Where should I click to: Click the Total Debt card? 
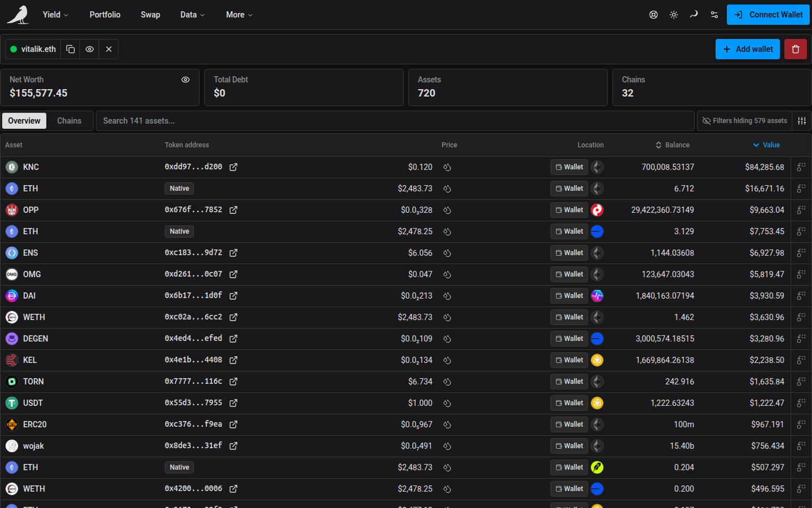(x=304, y=87)
